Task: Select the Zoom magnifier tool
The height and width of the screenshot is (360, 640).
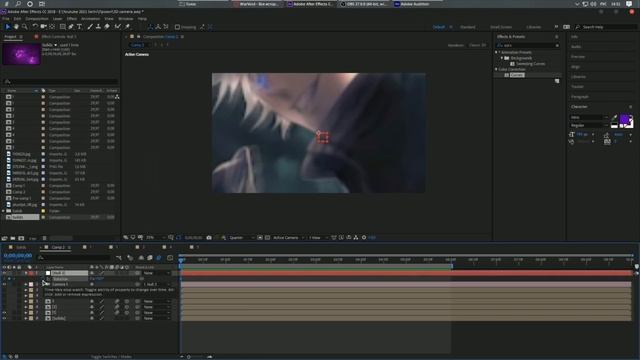Action: [24, 27]
